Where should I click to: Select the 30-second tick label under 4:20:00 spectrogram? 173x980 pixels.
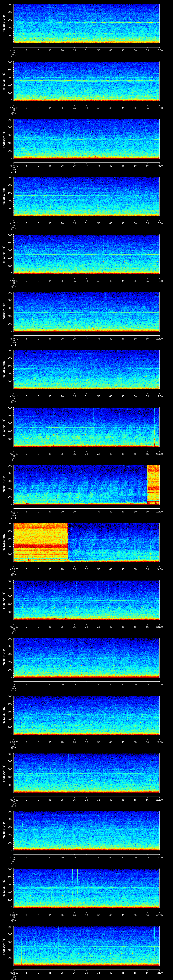pos(87,396)
